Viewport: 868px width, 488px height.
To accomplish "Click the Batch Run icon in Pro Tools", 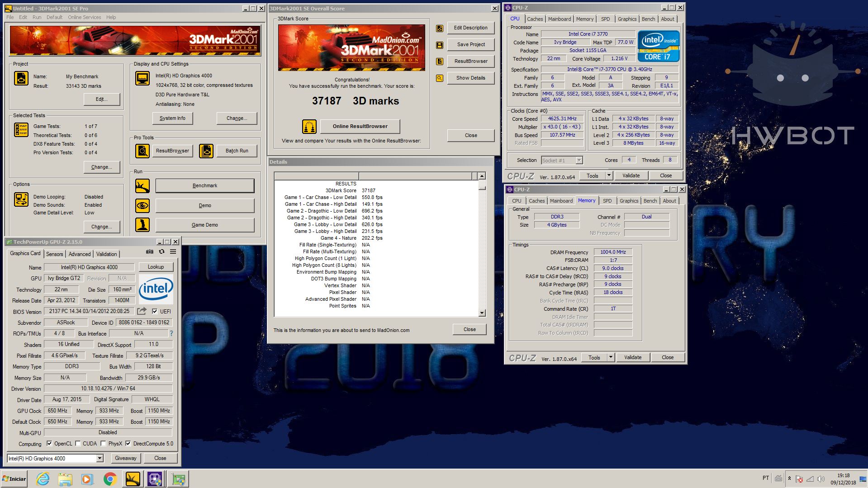I will [x=206, y=151].
